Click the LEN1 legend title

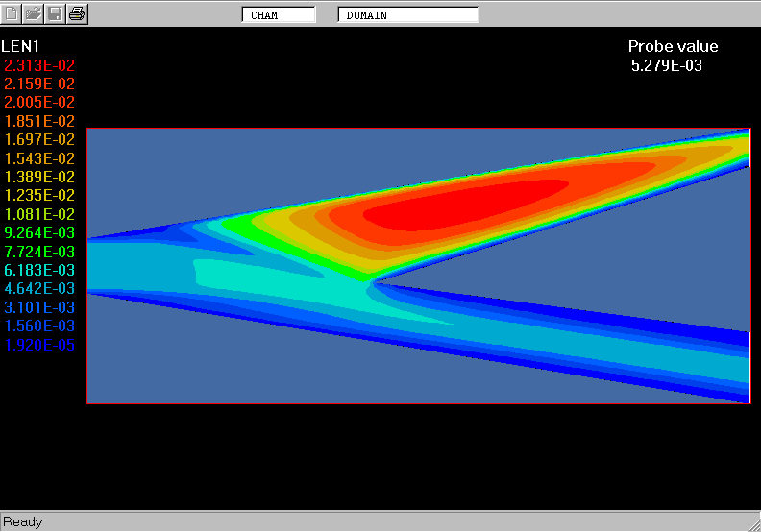click(20, 46)
